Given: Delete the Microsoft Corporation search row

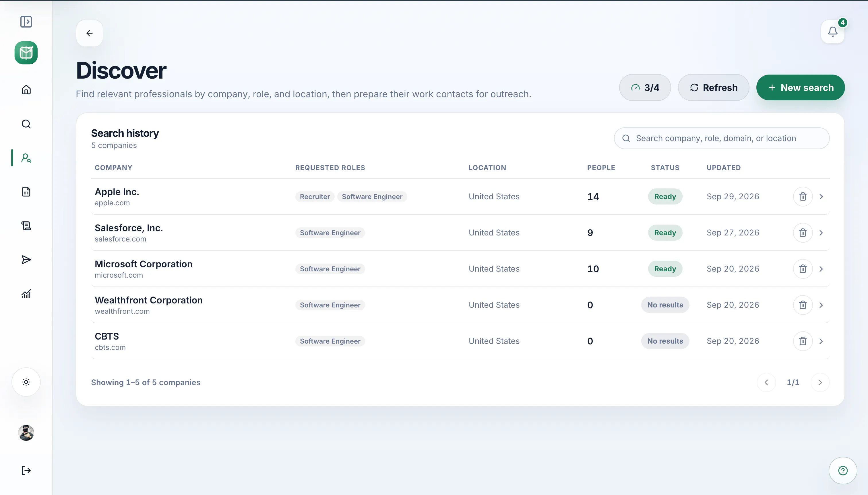Looking at the screenshot, I should tap(803, 269).
